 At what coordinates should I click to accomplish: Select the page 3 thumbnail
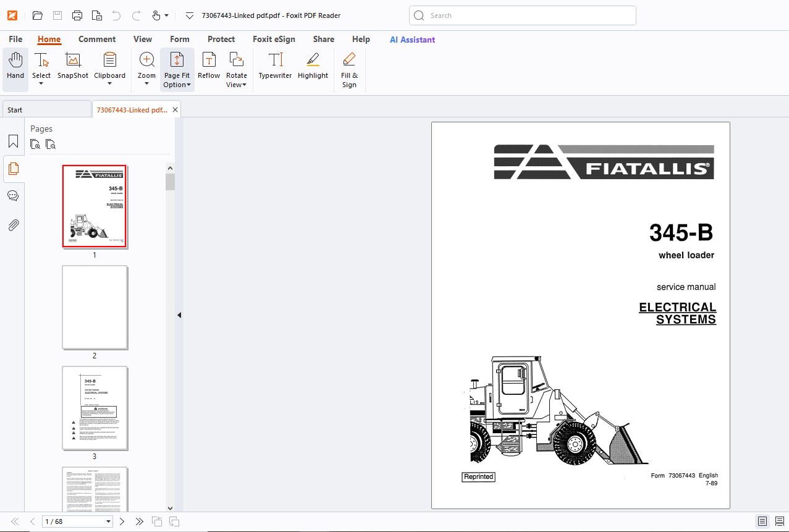pos(95,408)
